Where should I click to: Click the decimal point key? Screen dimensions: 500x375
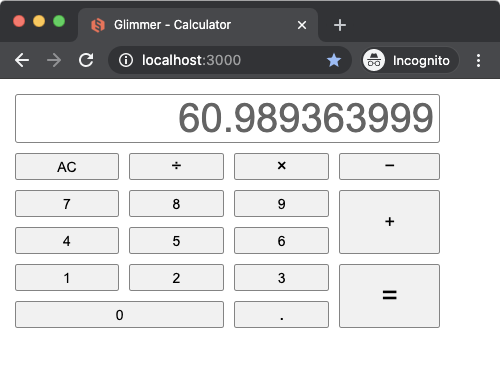point(281,315)
